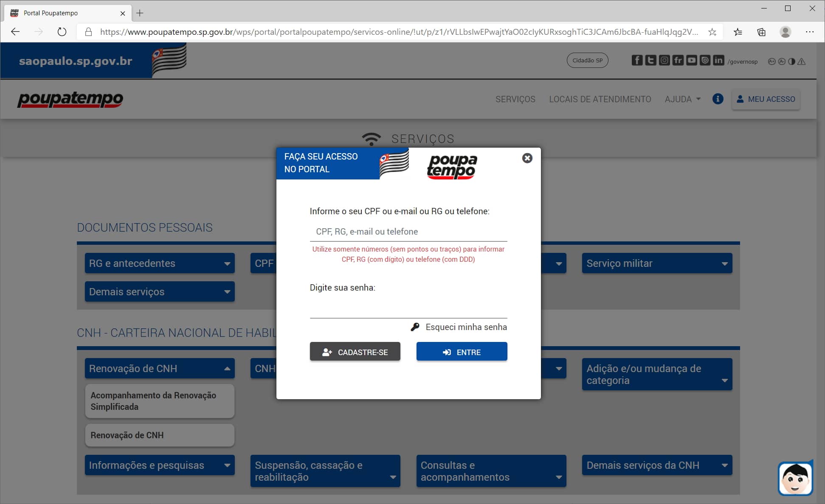Open the Issuu social icon in the header
Image resolution: width=825 pixels, height=504 pixels.
click(x=705, y=60)
